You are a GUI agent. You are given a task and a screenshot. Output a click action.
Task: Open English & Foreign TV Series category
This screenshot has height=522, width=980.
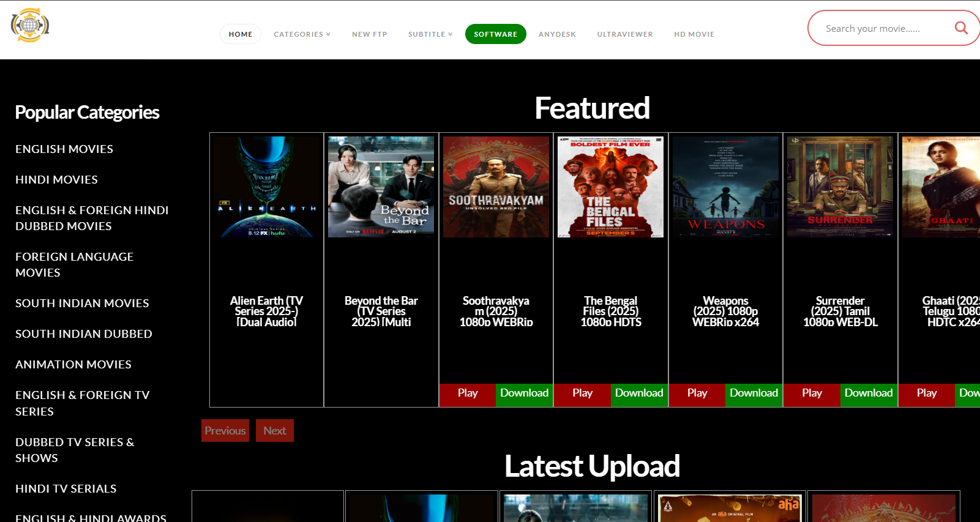83,403
